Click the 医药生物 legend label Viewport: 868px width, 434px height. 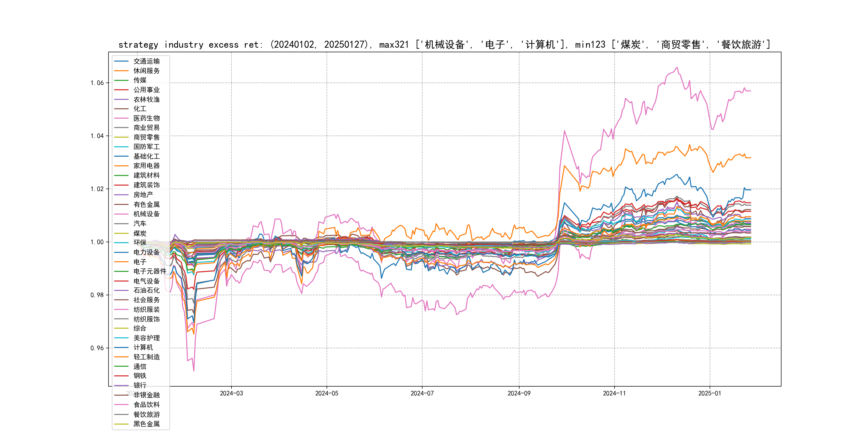[147, 118]
